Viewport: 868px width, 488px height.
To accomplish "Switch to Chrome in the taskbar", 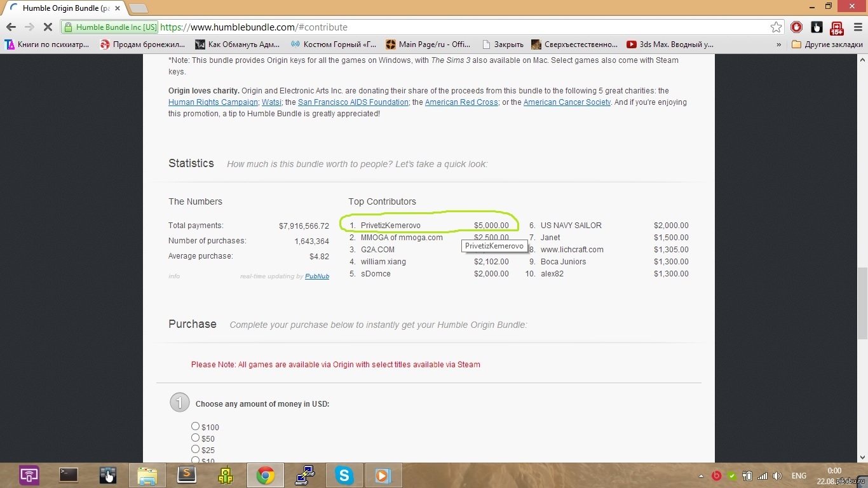I will pyautogui.click(x=266, y=475).
